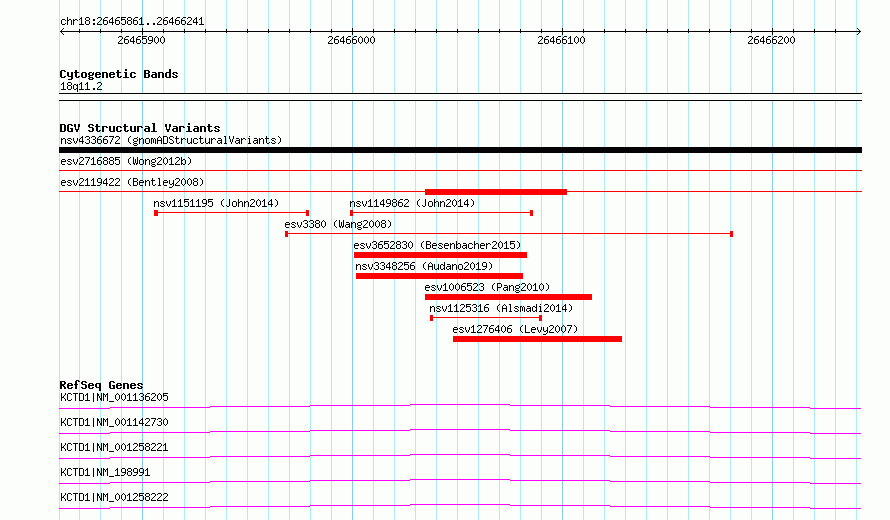Select the nsv4336672 gnomAD variant label

[x=171, y=140]
